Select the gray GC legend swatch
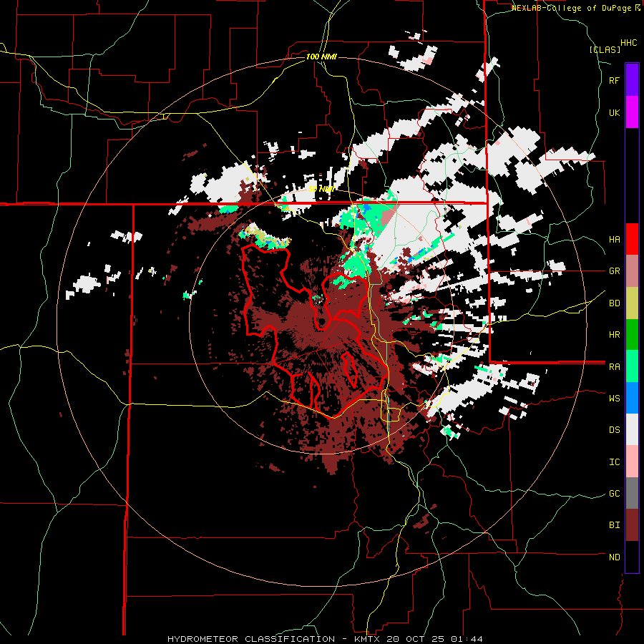 [x=632, y=493]
